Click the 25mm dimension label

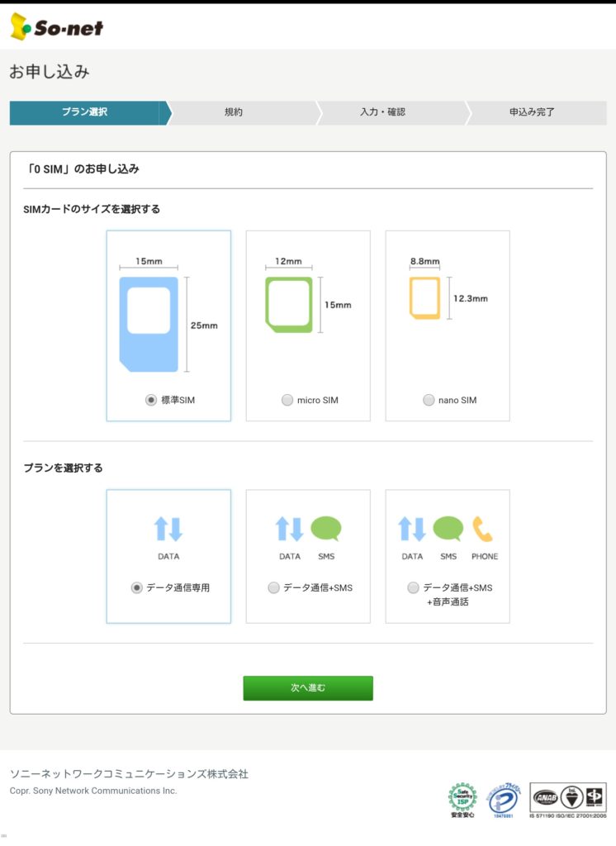204,326
